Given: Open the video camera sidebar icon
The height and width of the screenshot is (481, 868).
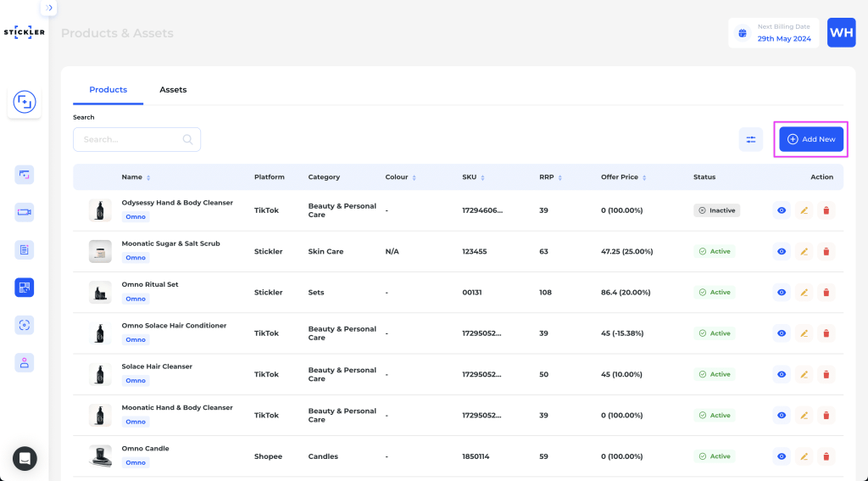Looking at the screenshot, I should (x=25, y=212).
